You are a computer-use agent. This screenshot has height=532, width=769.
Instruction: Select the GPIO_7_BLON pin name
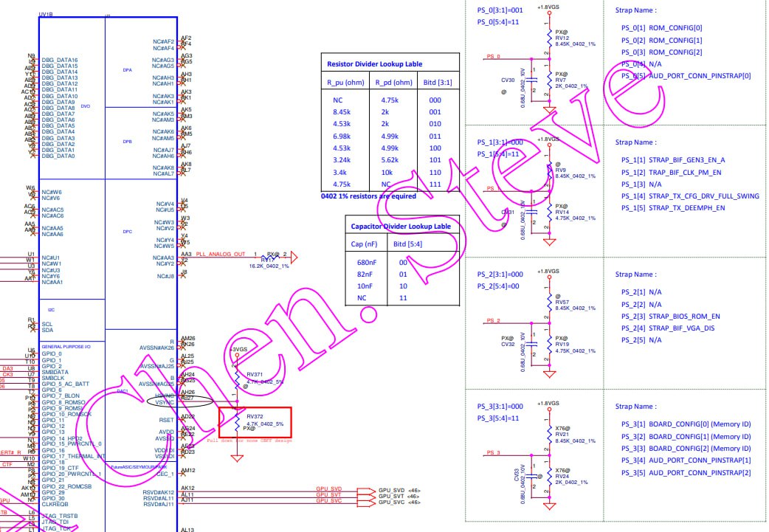click(x=61, y=395)
